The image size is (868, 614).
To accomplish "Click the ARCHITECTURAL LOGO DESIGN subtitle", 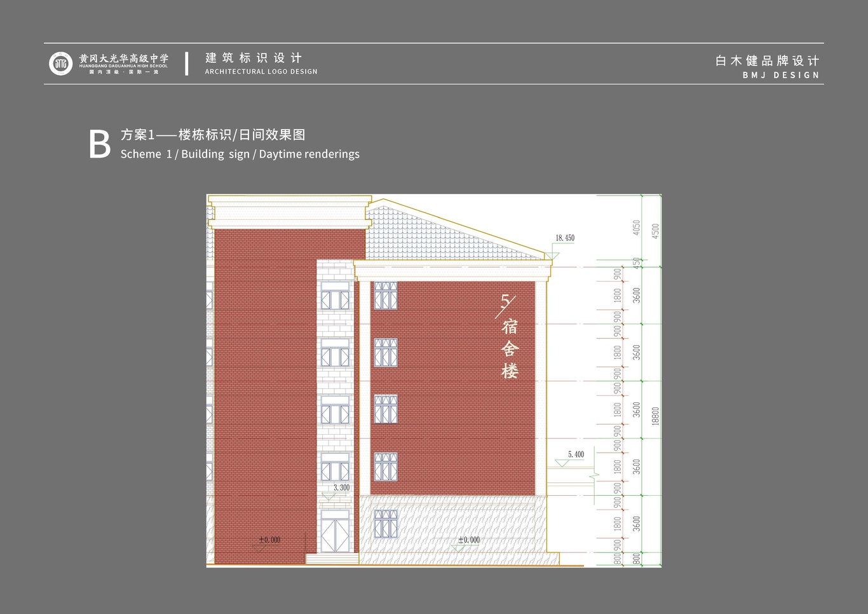I will [261, 72].
